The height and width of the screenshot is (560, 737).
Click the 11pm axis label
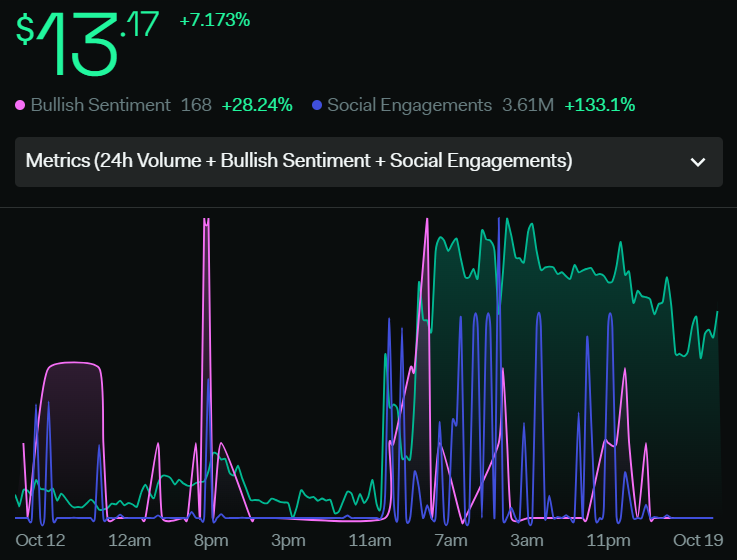[x=608, y=541]
